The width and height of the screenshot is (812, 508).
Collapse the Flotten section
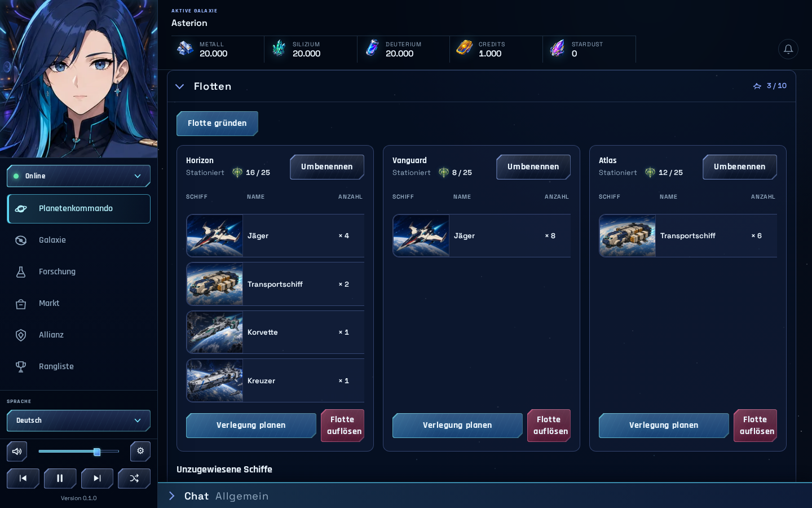(x=180, y=86)
